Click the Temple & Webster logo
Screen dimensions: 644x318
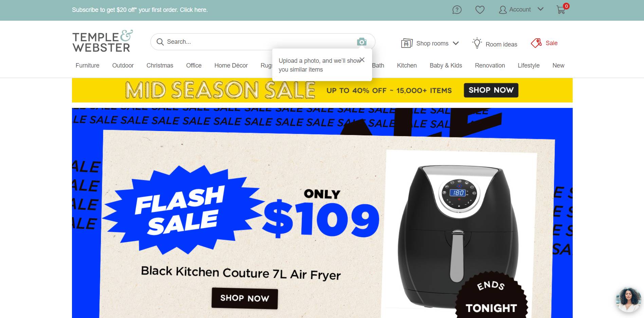pyautogui.click(x=103, y=41)
